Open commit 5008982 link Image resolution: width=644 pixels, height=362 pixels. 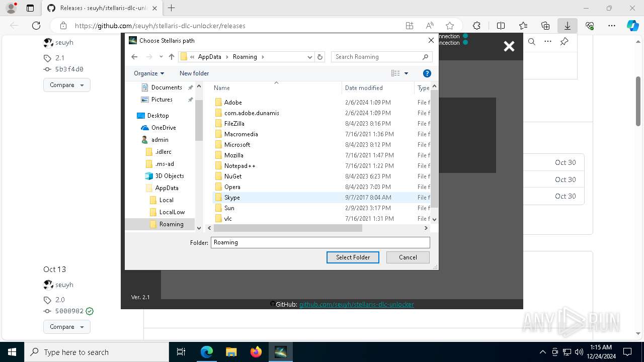click(69, 311)
